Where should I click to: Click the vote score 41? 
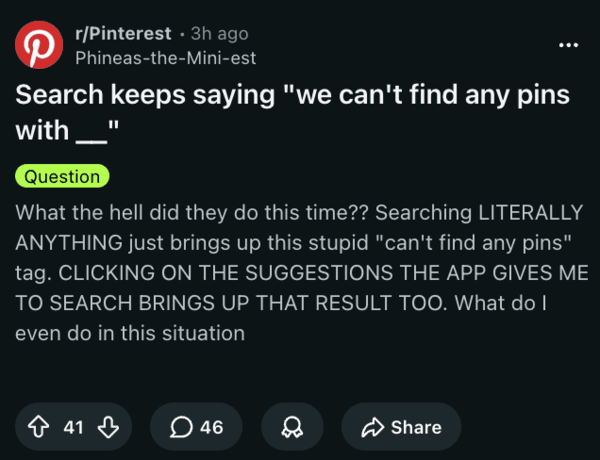(74, 427)
